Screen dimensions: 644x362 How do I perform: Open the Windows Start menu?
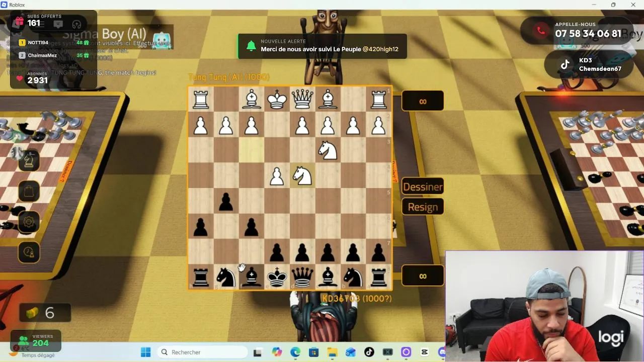coord(145,352)
